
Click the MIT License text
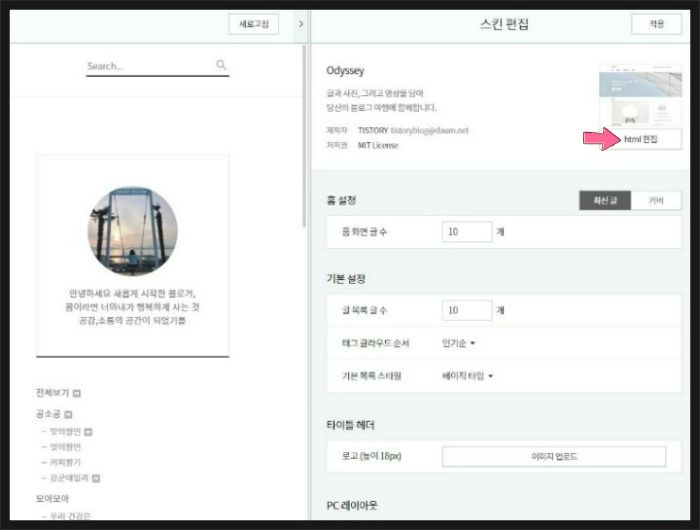378,146
